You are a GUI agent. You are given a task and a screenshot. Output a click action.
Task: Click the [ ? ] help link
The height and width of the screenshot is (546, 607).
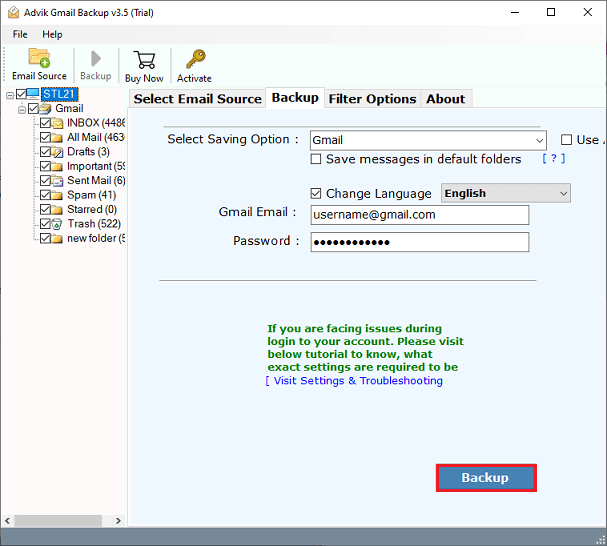(x=554, y=158)
